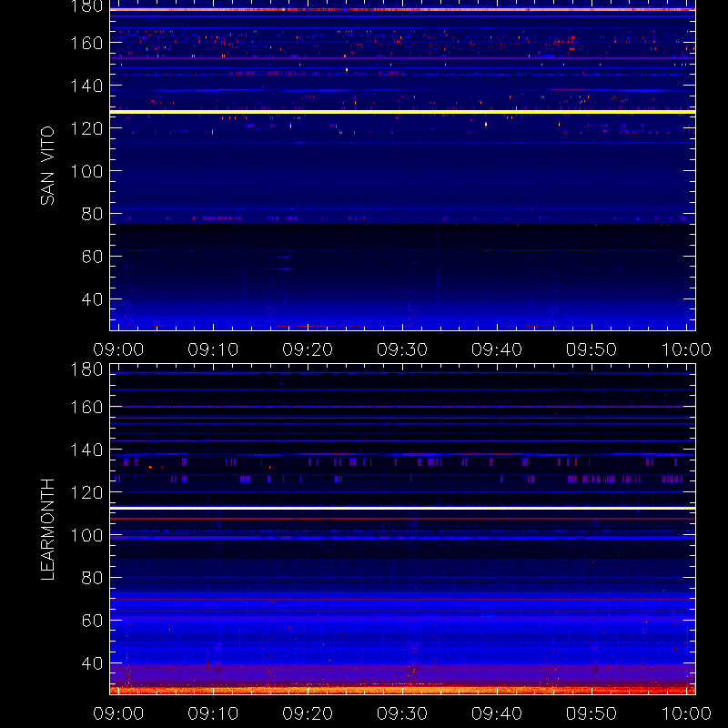Choose the 80 frequency label on Learmonth axis
Image resolution: width=728 pixels, height=728 pixels.
[x=93, y=578]
